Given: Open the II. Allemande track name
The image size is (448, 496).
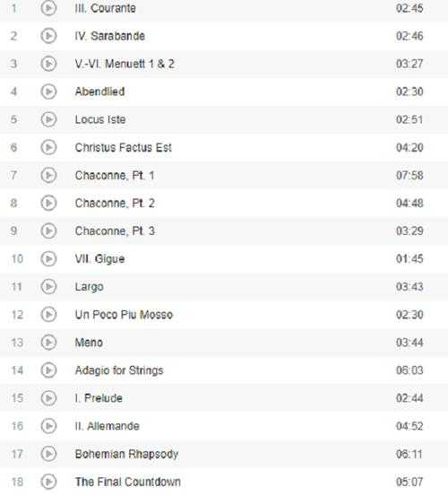Looking at the screenshot, I should 108,426.
